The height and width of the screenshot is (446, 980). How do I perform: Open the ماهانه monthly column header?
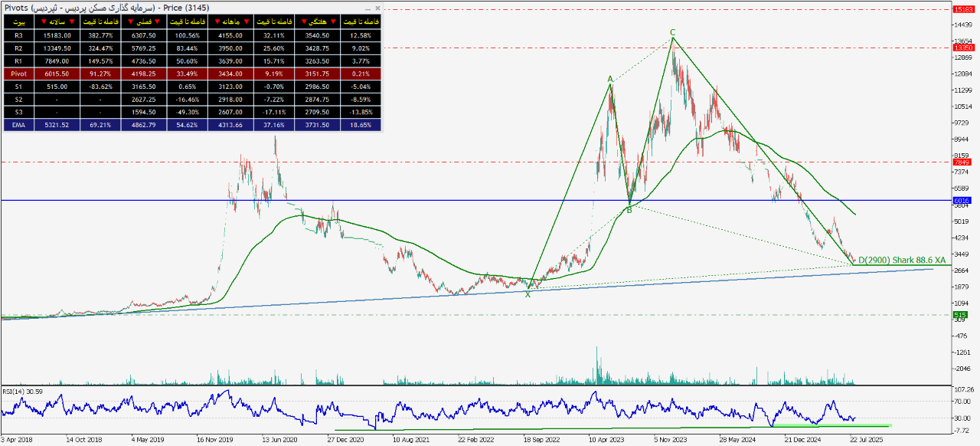coord(230,21)
